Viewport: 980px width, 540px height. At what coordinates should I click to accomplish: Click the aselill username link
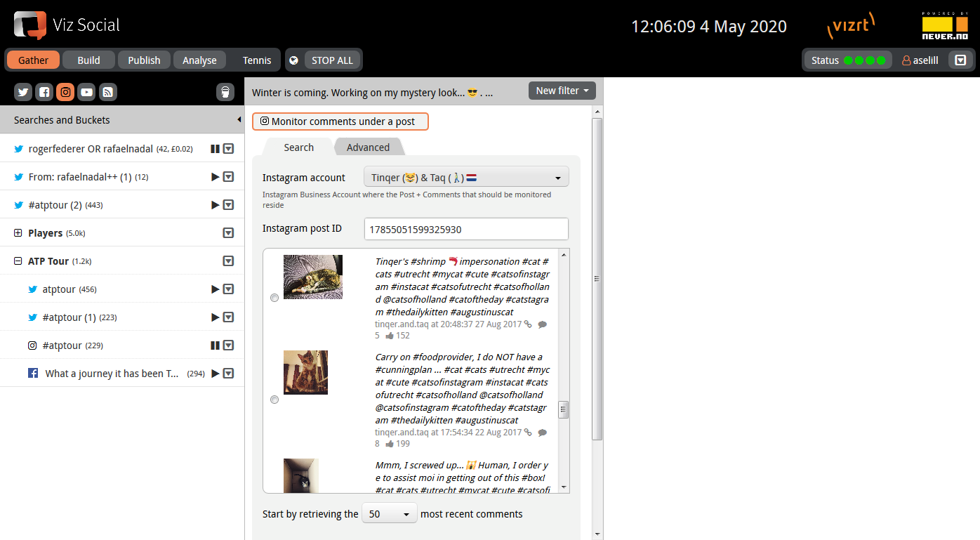point(925,60)
